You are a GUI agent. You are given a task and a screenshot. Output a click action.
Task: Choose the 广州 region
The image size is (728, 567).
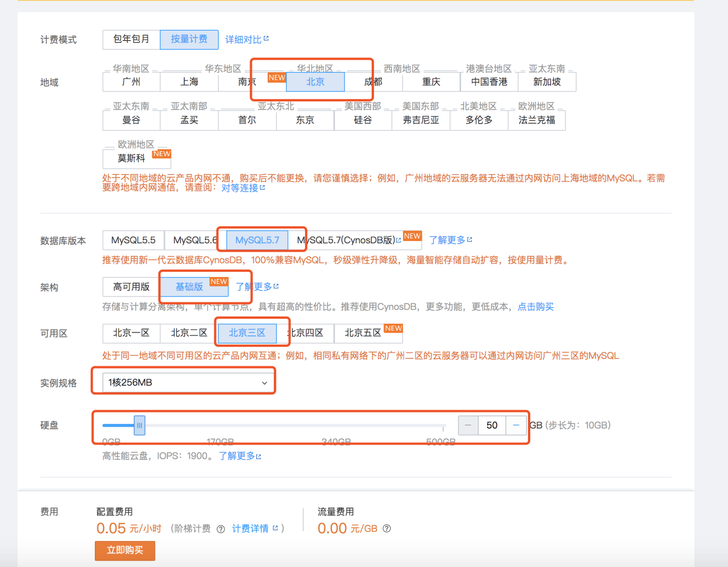pyautogui.click(x=131, y=82)
